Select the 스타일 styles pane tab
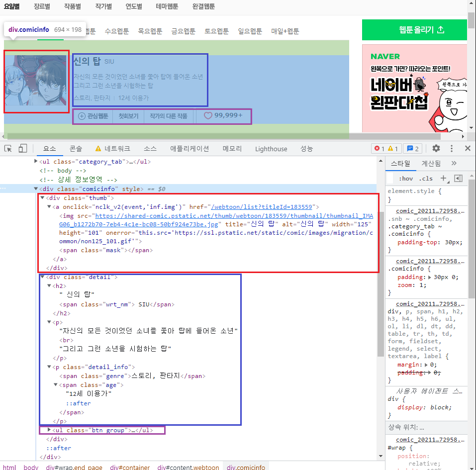The width and height of the screenshot is (476, 470). coord(400,163)
